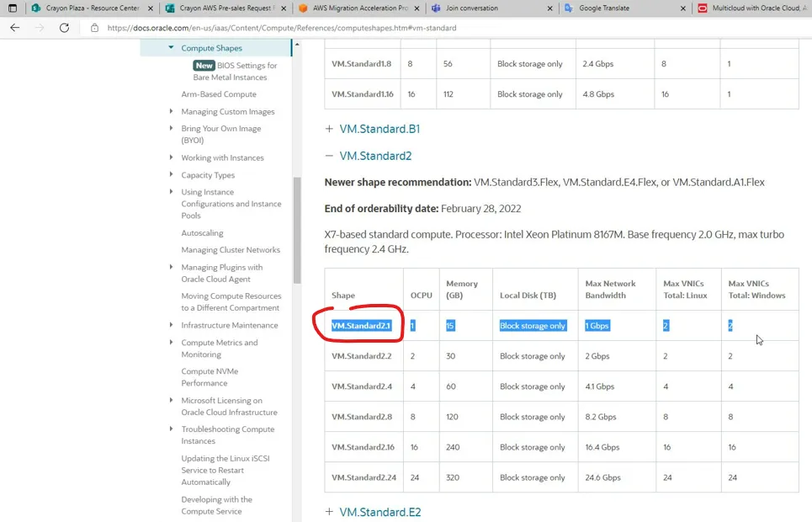The width and height of the screenshot is (812, 522).
Task: Close the AWS Migration Acceleration tab
Action: pos(417,8)
